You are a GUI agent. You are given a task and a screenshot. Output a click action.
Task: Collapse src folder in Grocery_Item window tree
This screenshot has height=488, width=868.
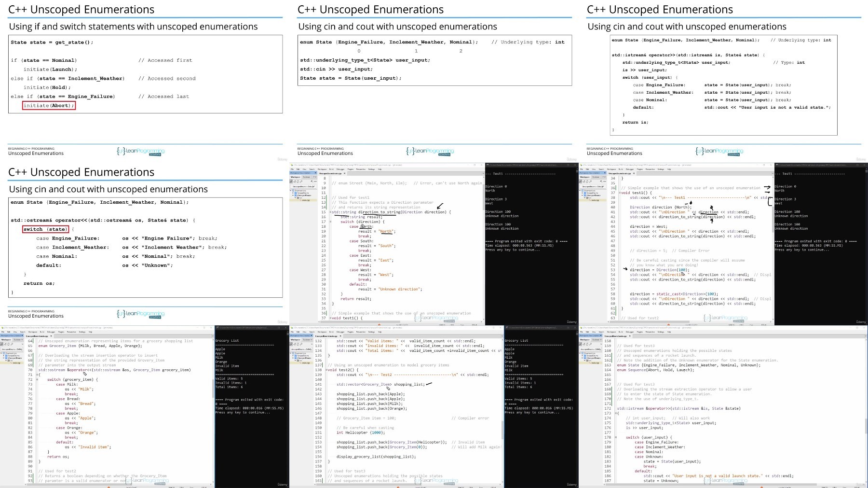6,361
